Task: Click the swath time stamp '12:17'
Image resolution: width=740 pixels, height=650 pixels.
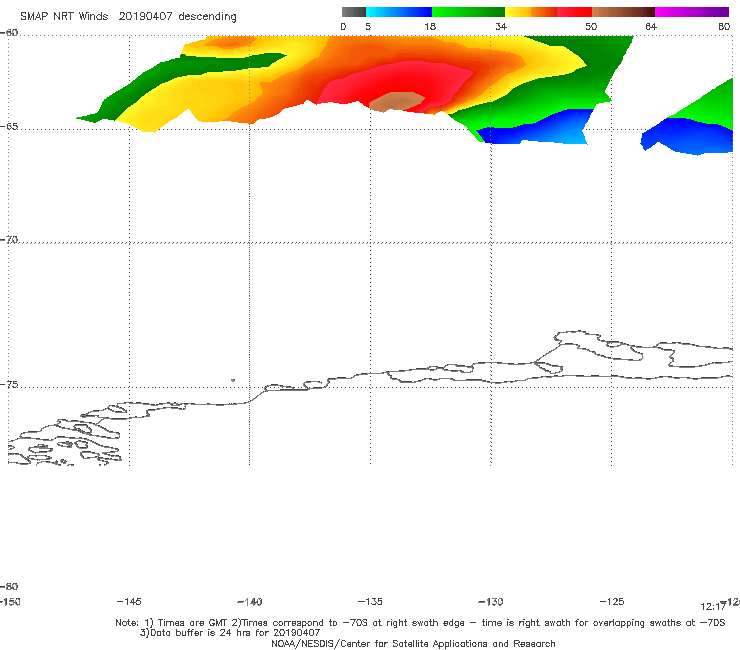Action: click(x=713, y=607)
